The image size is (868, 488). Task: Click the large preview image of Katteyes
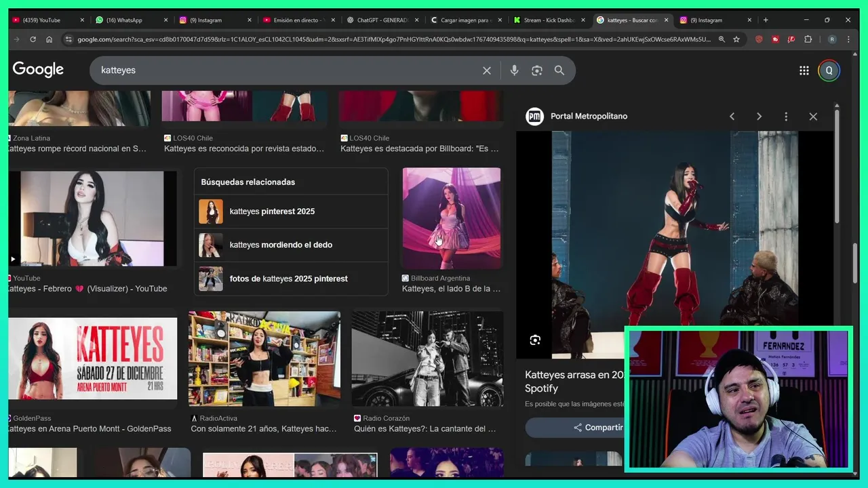(674, 245)
